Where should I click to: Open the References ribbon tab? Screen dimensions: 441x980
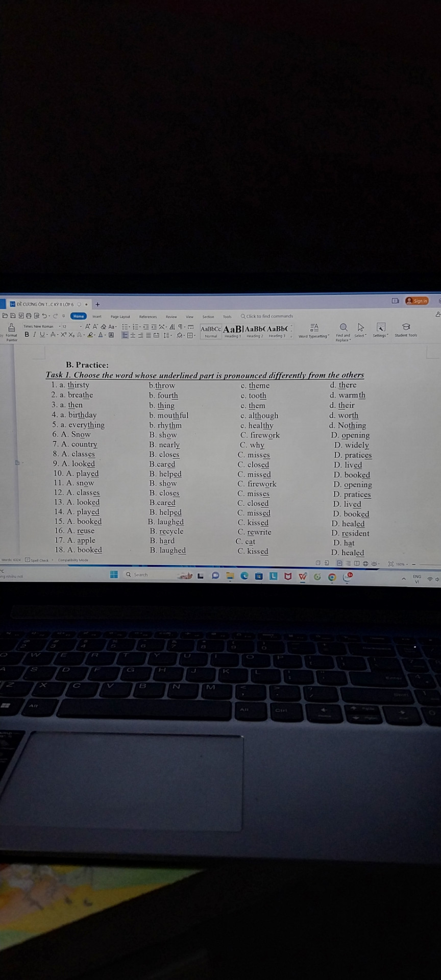pos(148,316)
